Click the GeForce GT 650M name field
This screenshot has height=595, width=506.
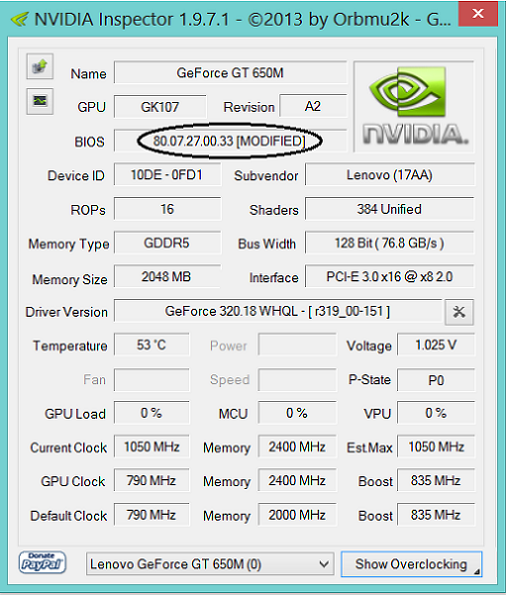pos(230,72)
